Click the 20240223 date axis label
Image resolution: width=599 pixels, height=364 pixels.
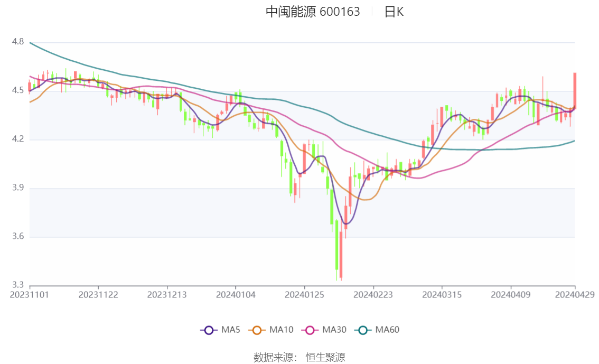(373, 294)
